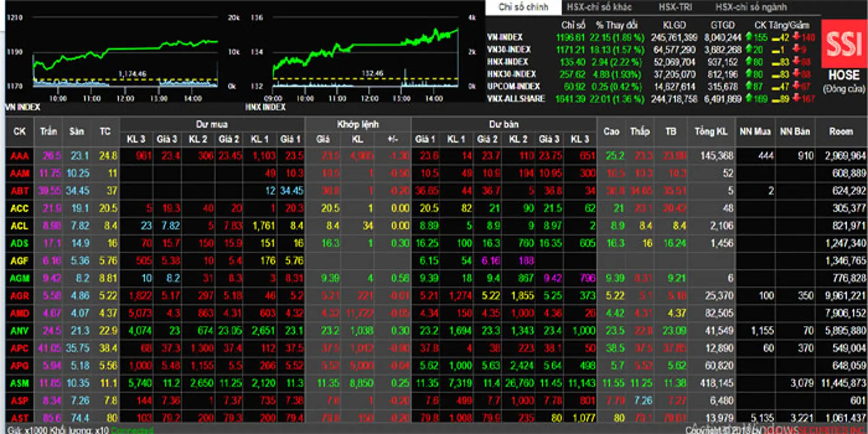Open stock symbol AAM

[19, 174]
